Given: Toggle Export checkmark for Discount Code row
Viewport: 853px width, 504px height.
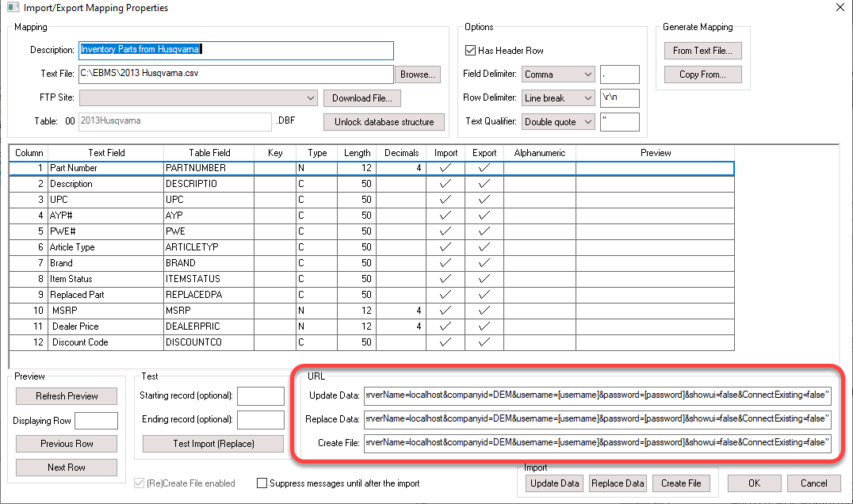Looking at the screenshot, I should pos(484,342).
